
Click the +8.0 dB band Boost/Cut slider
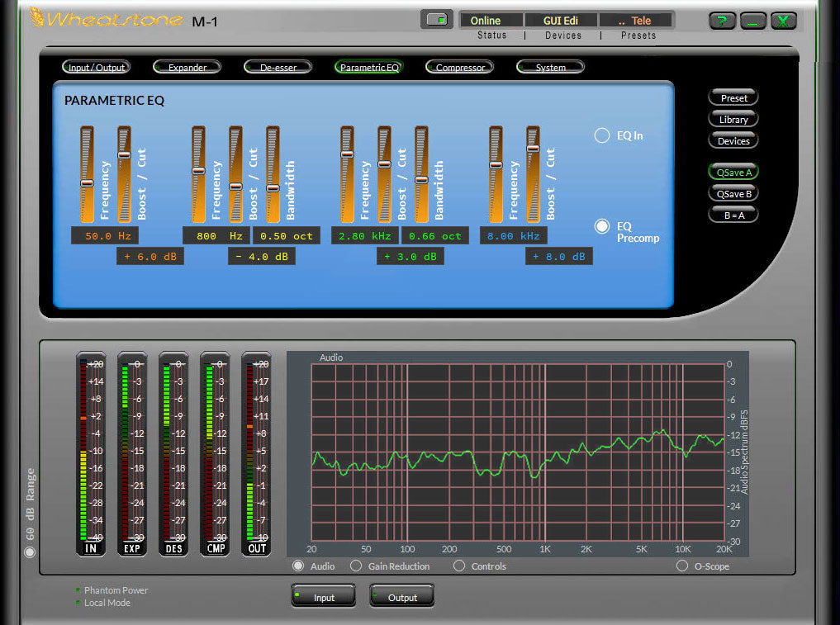pos(533,174)
